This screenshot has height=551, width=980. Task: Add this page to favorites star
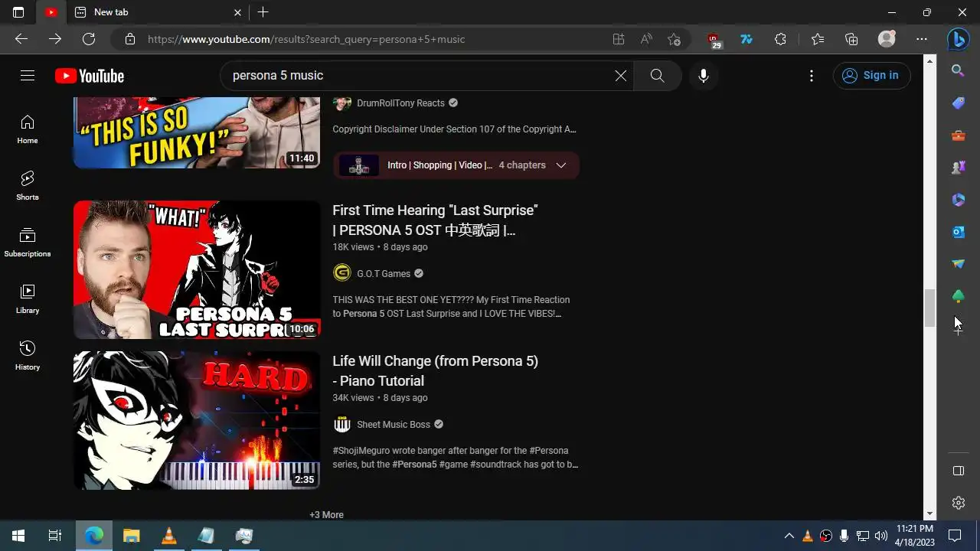[x=674, y=39]
